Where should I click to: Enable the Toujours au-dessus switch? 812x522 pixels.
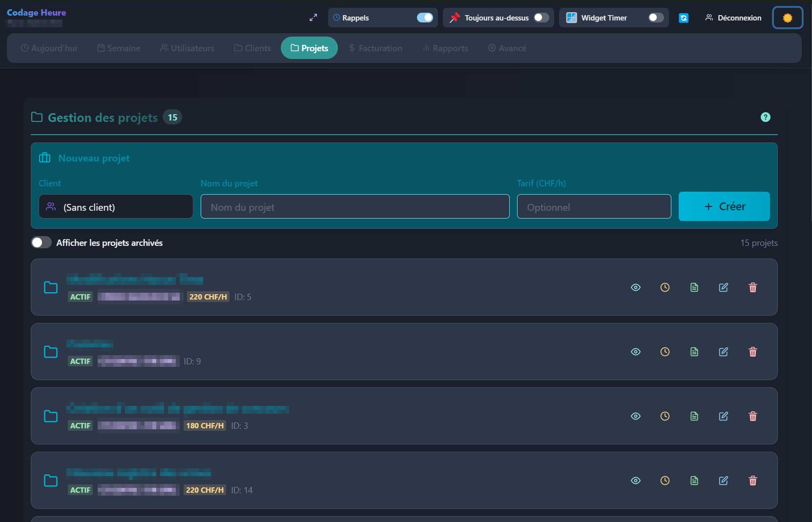click(541, 18)
